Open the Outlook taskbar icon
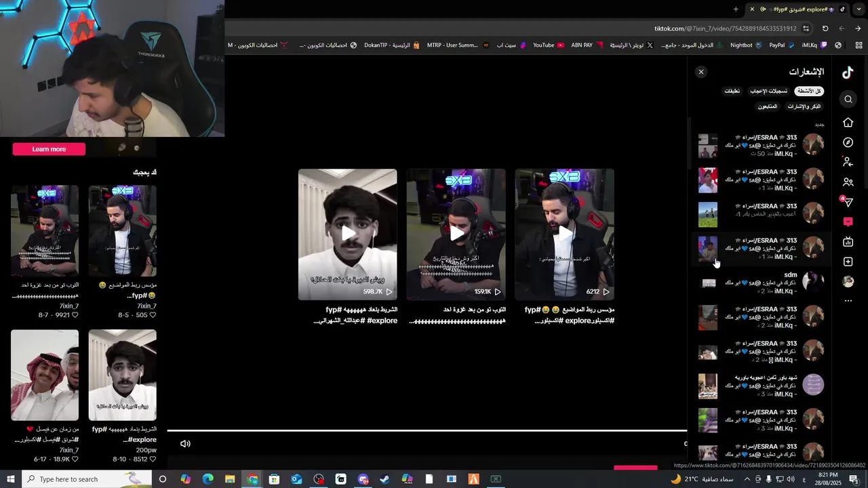868x488 pixels. point(296,479)
